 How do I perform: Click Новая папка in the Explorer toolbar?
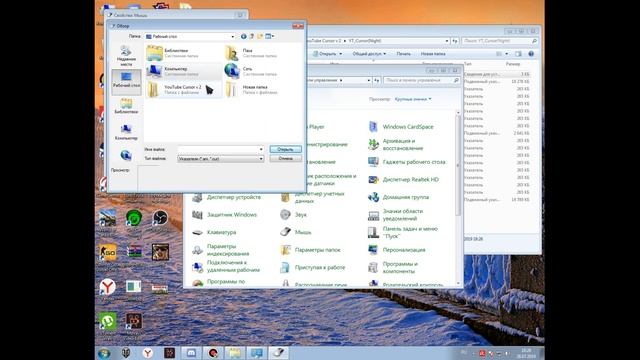pos(433,54)
